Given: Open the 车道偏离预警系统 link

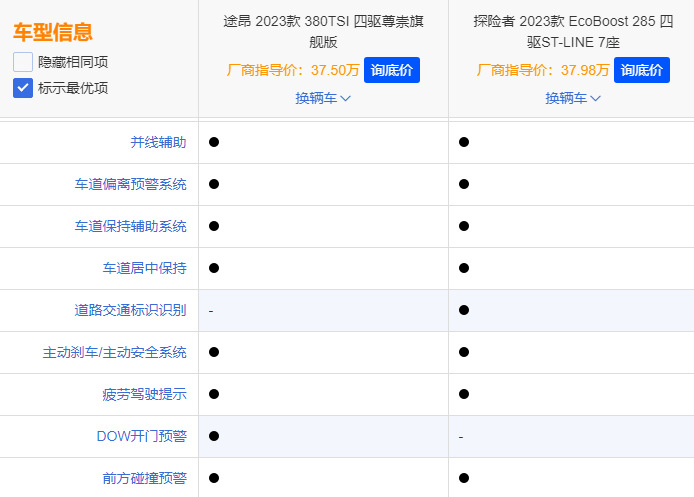Looking at the screenshot, I should pos(130,184).
